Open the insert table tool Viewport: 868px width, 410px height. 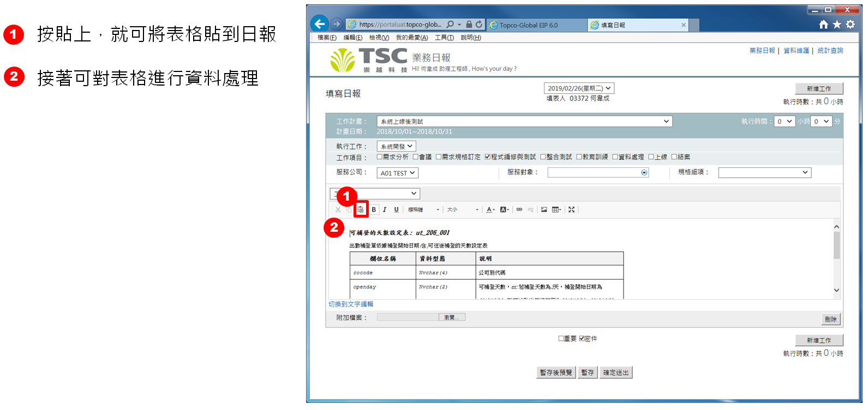pyautogui.click(x=556, y=210)
